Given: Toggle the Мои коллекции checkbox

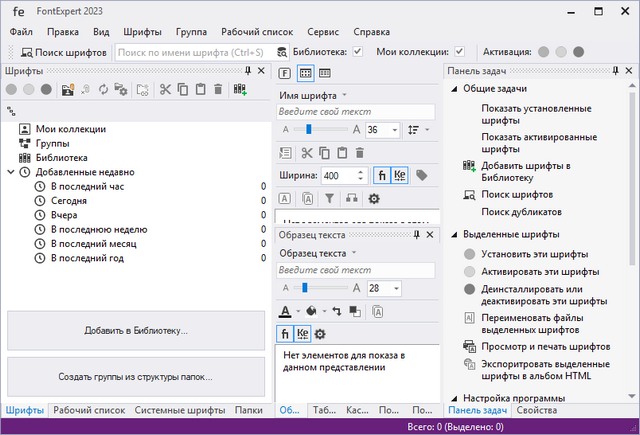Looking at the screenshot, I should point(459,52).
